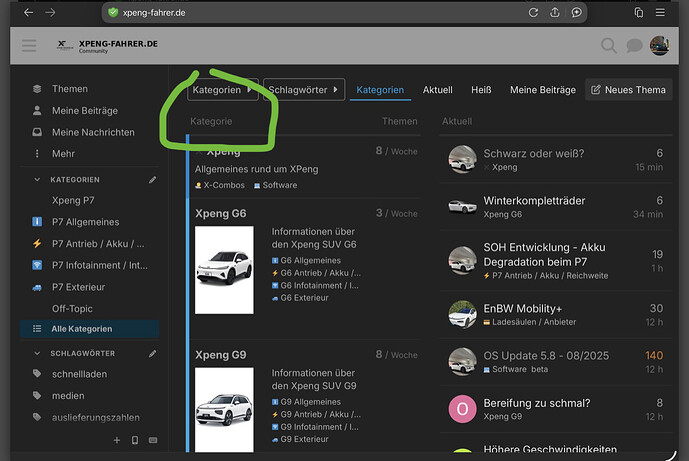Switch to the Heiß tab
The height and width of the screenshot is (461, 689).
[481, 90]
